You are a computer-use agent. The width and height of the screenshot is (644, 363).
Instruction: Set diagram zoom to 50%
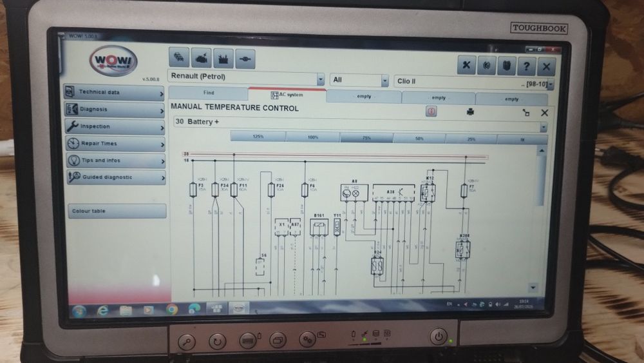[419, 139]
